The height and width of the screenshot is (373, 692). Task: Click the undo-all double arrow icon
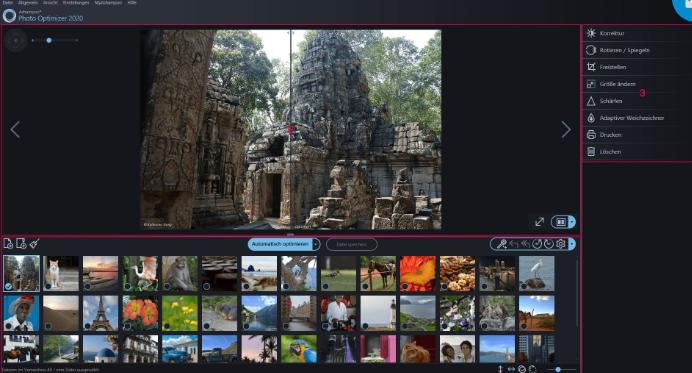(525, 244)
